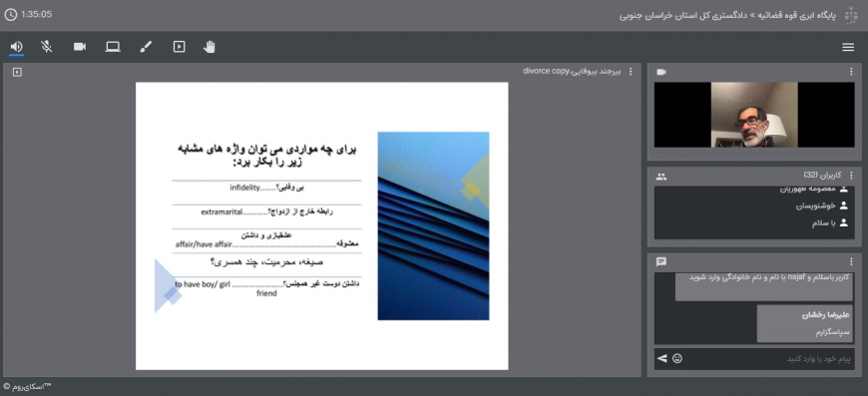This screenshot has height=396, width=868.
Task: Start screen sharing with laptop icon
Action: click(x=113, y=47)
